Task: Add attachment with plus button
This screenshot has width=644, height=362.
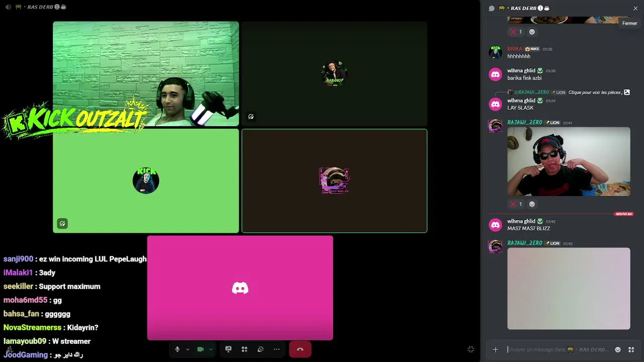Action: pos(495,349)
